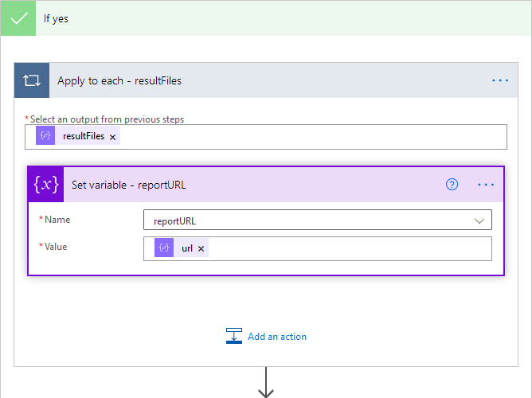
Task: Remove the url token from Value
Action: click(x=201, y=249)
